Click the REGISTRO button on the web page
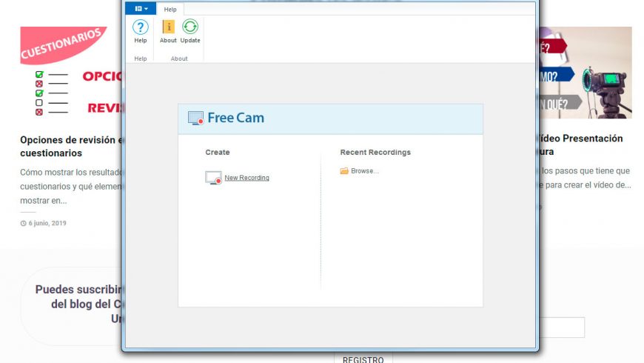 363,359
